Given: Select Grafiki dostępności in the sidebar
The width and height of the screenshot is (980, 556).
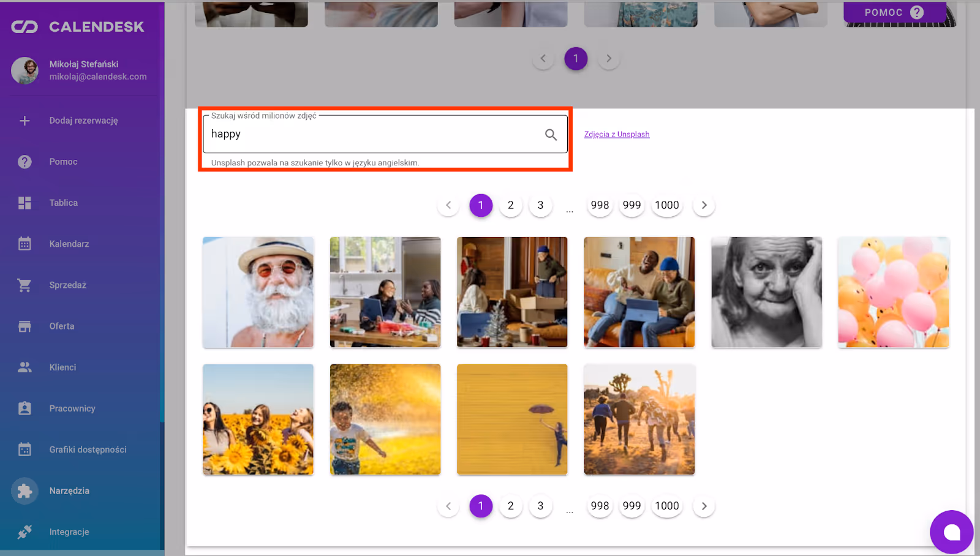Looking at the screenshot, I should (24, 449).
